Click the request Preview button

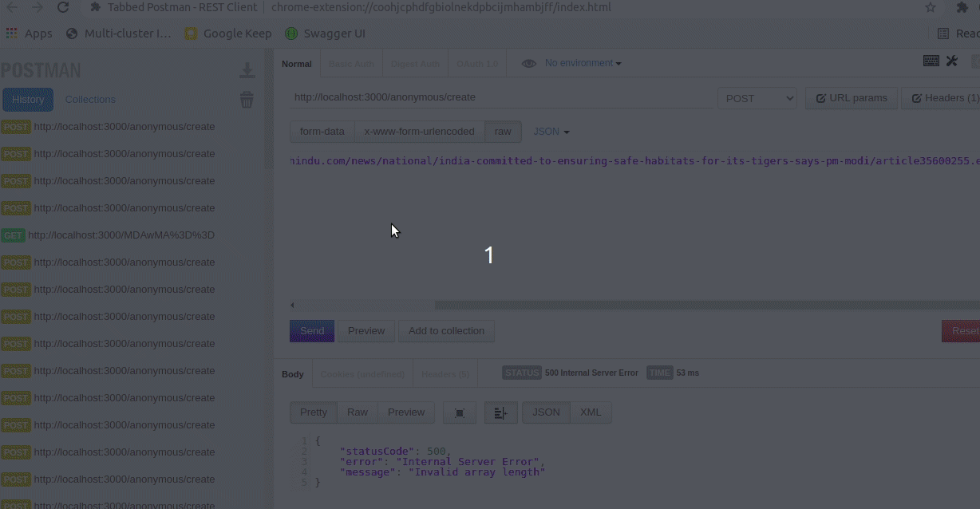pos(366,331)
